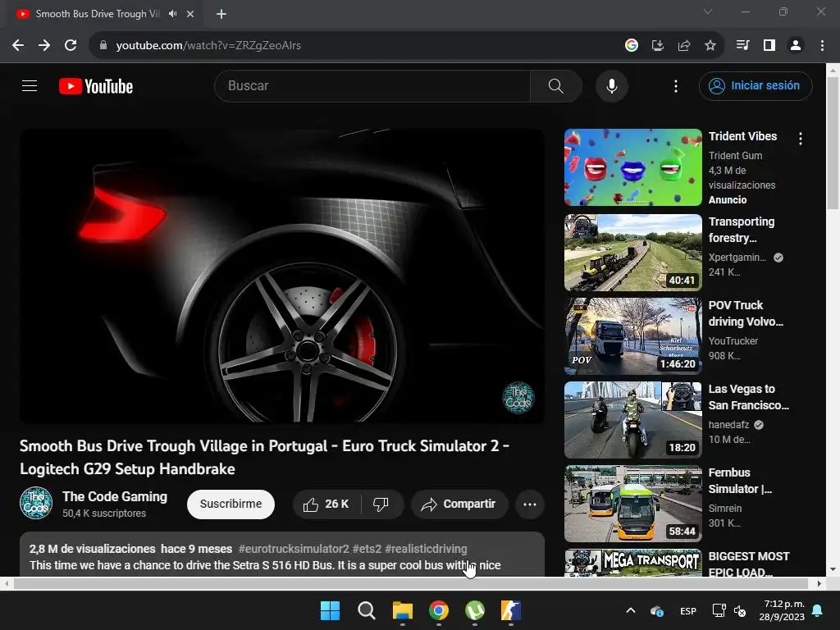Open clock and date flyout

coord(782,610)
